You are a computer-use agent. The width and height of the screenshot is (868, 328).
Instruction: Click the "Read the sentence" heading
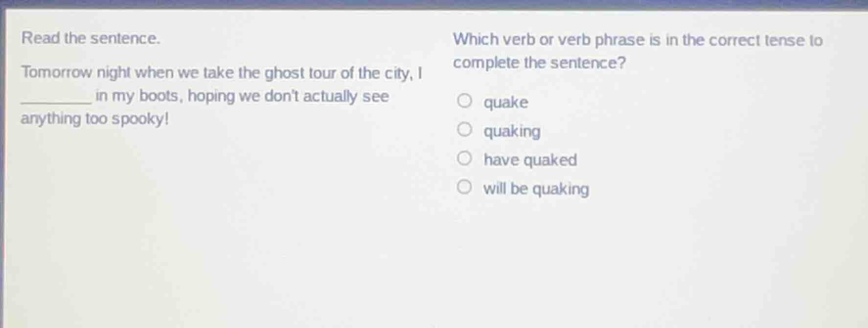pos(91,38)
